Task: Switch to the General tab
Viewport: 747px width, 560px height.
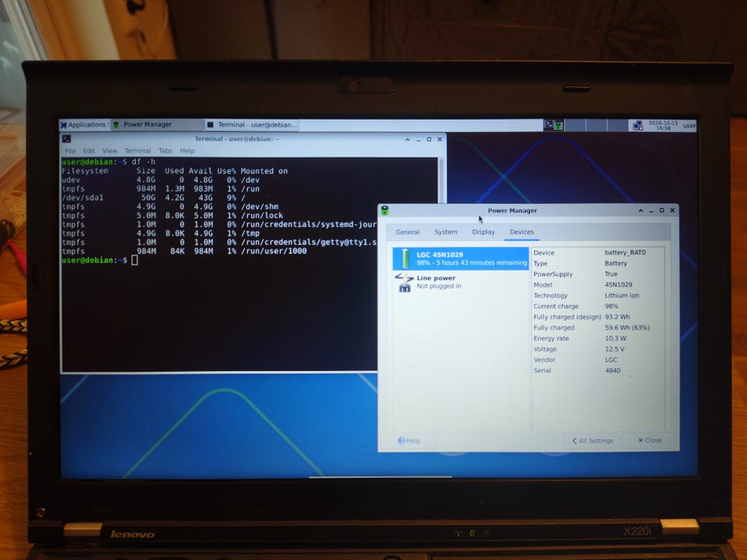Action: click(x=408, y=232)
